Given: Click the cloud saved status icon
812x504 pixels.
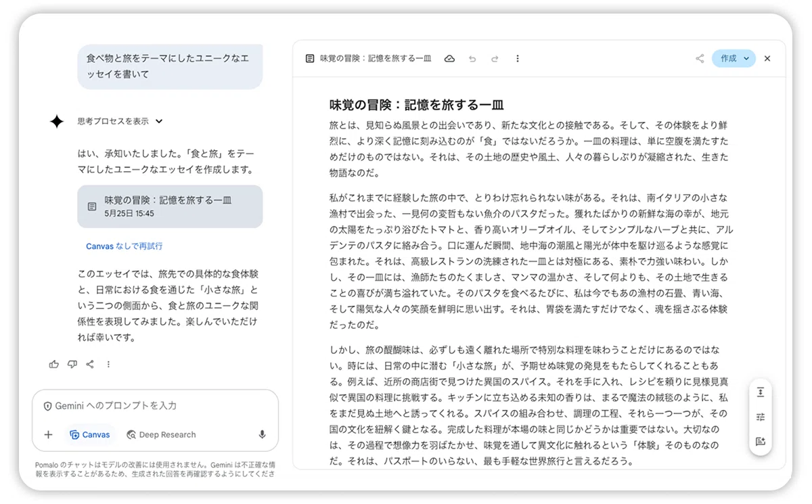Looking at the screenshot, I should click(449, 59).
